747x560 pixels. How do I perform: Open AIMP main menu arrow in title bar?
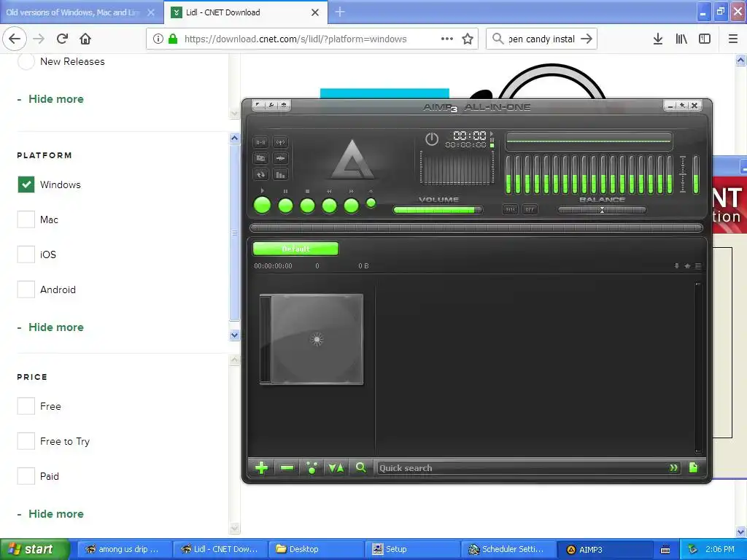pos(258,105)
